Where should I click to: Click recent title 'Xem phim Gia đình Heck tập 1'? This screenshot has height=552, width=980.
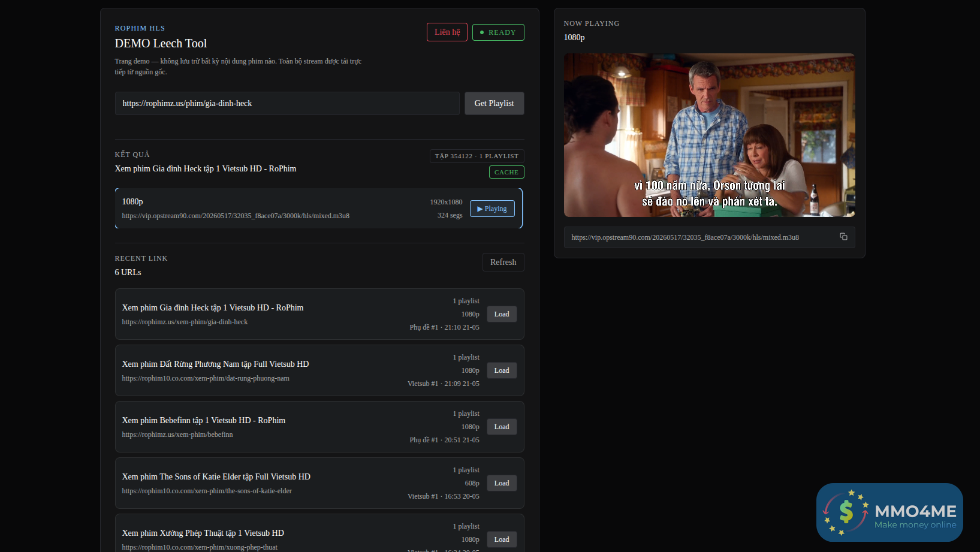coord(213,307)
